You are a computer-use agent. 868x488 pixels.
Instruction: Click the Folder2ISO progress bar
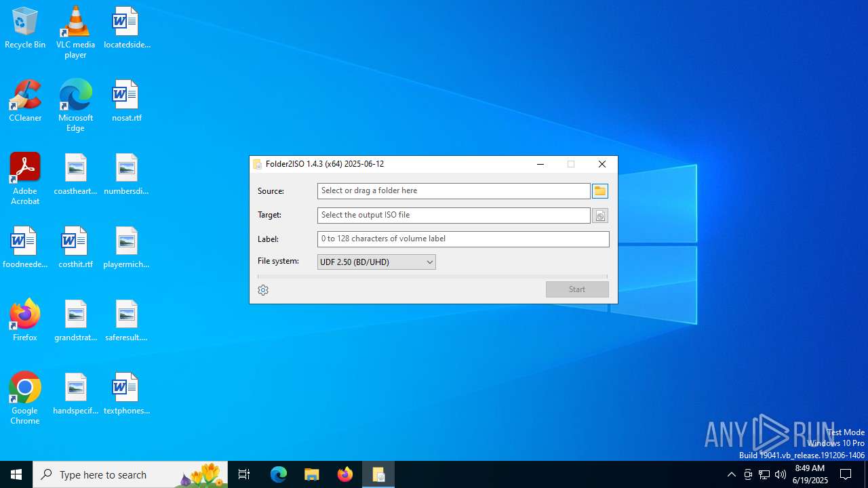pos(433,277)
